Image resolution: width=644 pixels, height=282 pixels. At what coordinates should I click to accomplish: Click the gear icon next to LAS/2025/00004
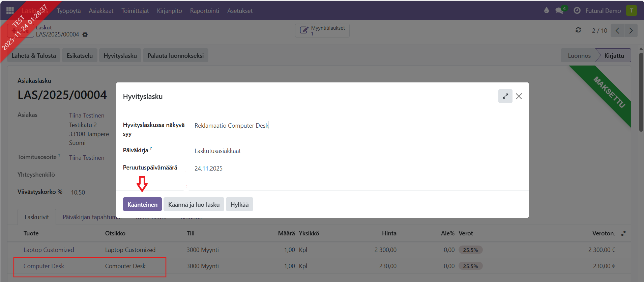85,35
